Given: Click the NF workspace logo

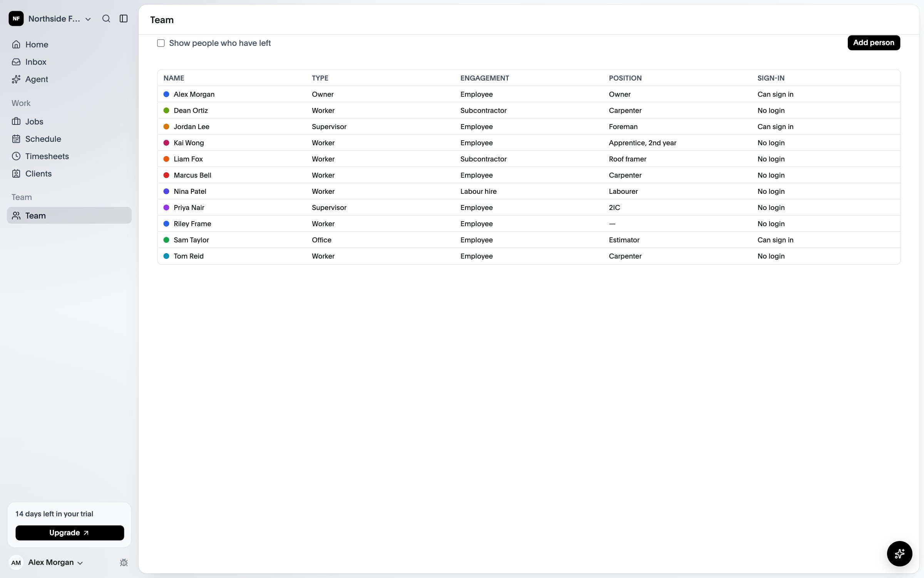Looking at the screenshot, I should (x=16, y=18).
